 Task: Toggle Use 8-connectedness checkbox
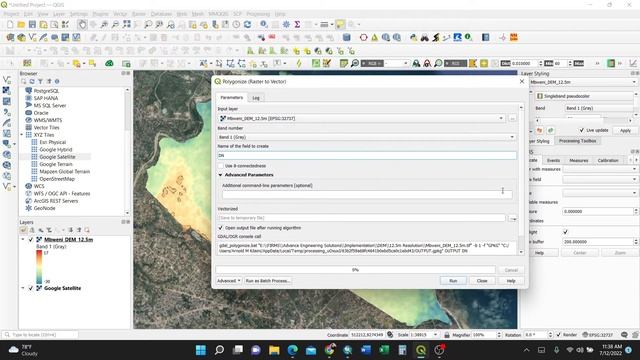221,166
